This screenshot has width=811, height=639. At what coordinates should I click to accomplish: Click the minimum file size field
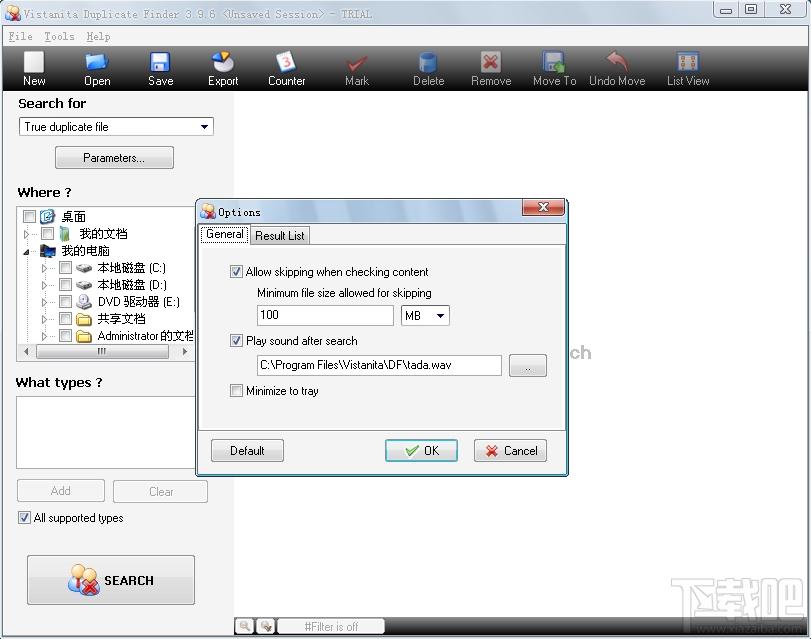click(325, 315)
